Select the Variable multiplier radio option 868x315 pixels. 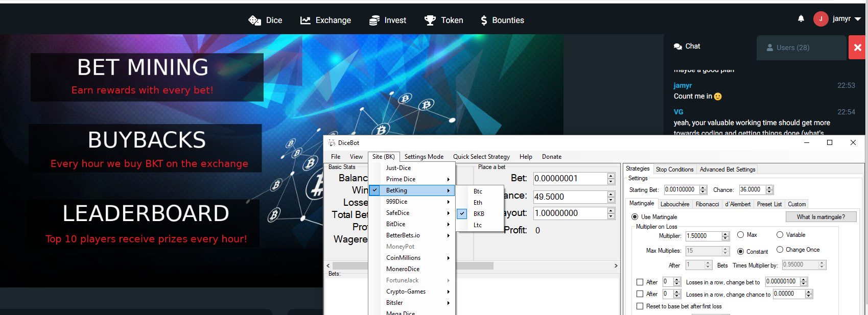click(780, 235)
